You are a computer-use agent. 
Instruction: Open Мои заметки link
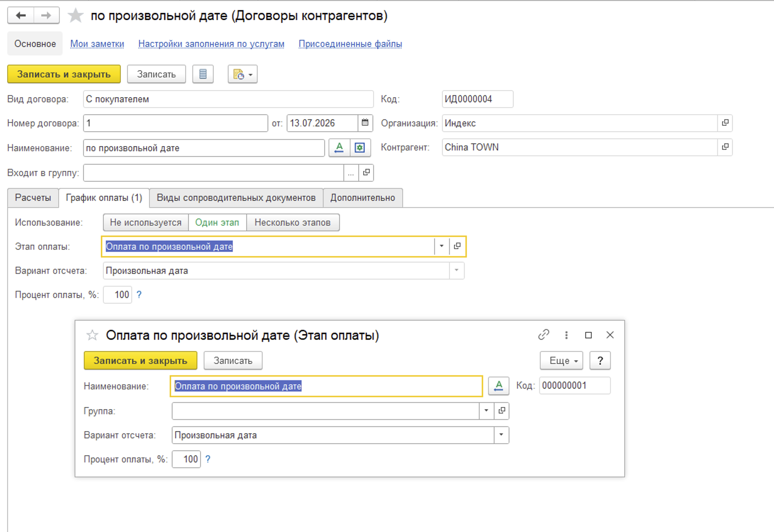click(97, 44)
